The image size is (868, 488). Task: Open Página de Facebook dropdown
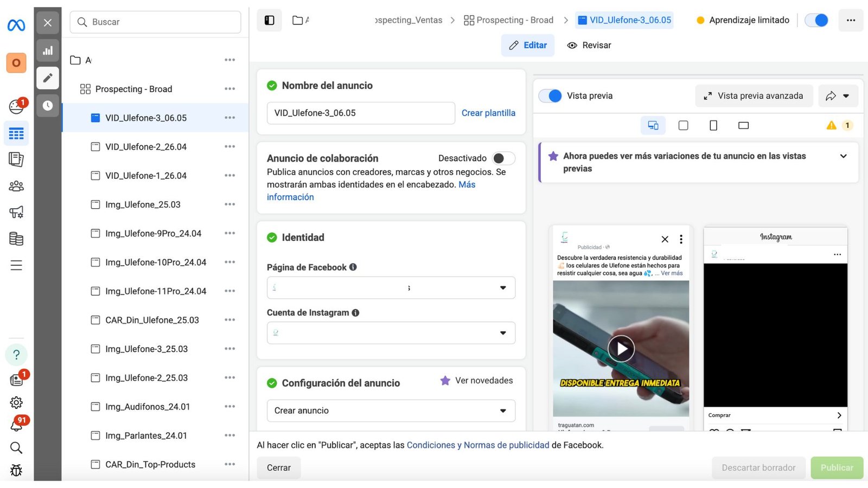(x=391, y=288)
